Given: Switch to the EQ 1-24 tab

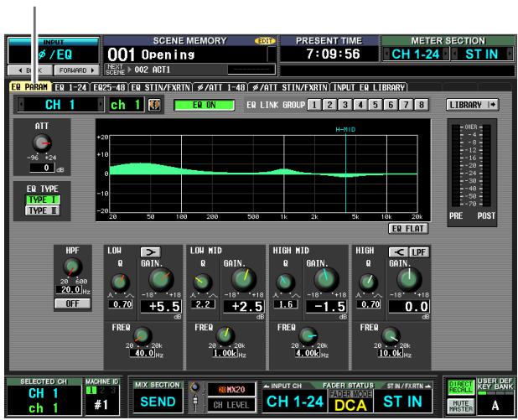Looking at the screenshot, I should coord(70,87).
